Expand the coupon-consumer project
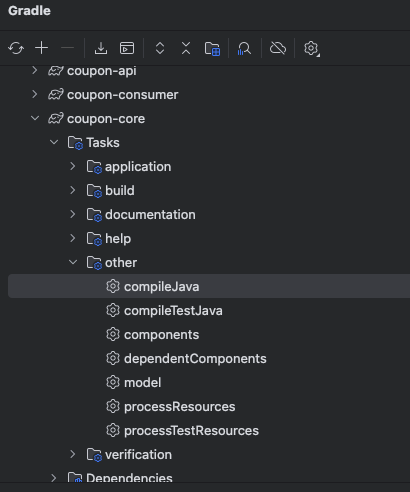The image size is (410, 492). point(34,94)
